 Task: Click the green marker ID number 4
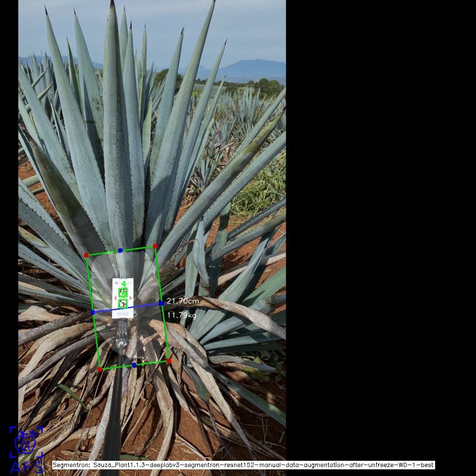(x=124, y=284)
